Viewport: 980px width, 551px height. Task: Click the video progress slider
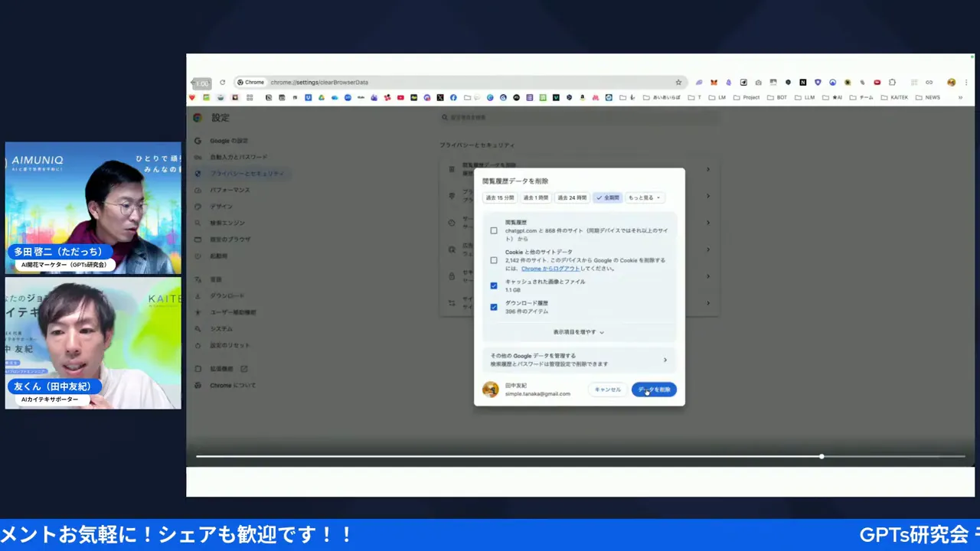coord(822,456)
